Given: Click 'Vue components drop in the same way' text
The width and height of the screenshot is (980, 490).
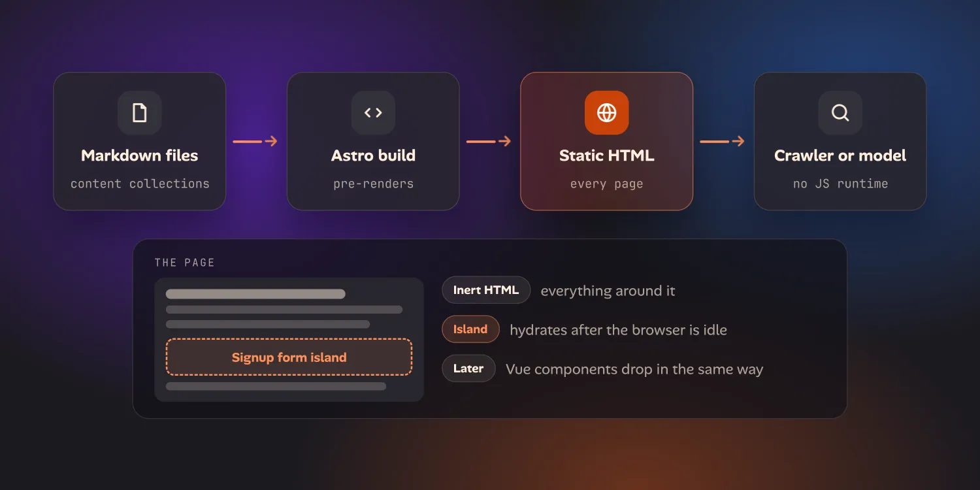Looking at the screenshot, I should (634, 369).
